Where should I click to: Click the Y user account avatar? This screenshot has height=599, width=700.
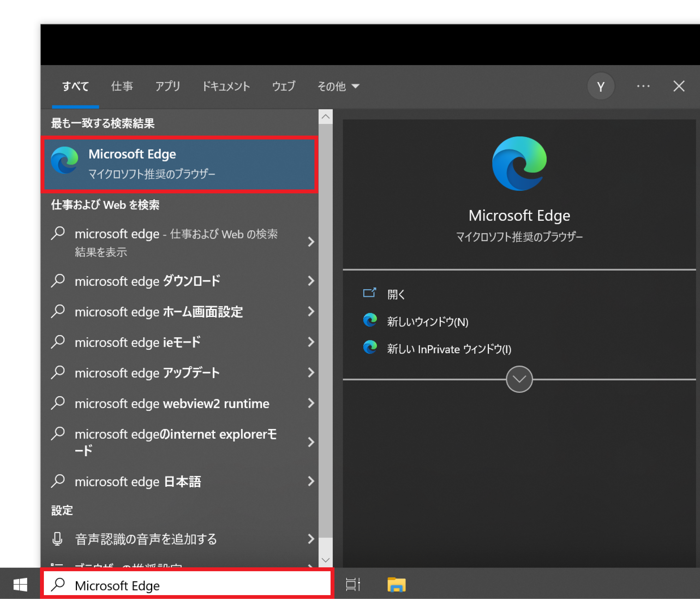(601, 86)
